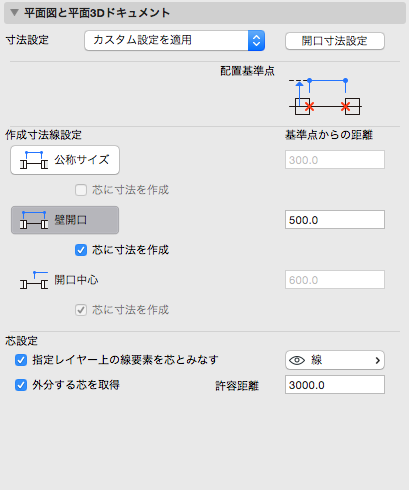Open the カスタム設定を適用 dropdown
Screen dimensions: 409x490
tap(174, 40)
